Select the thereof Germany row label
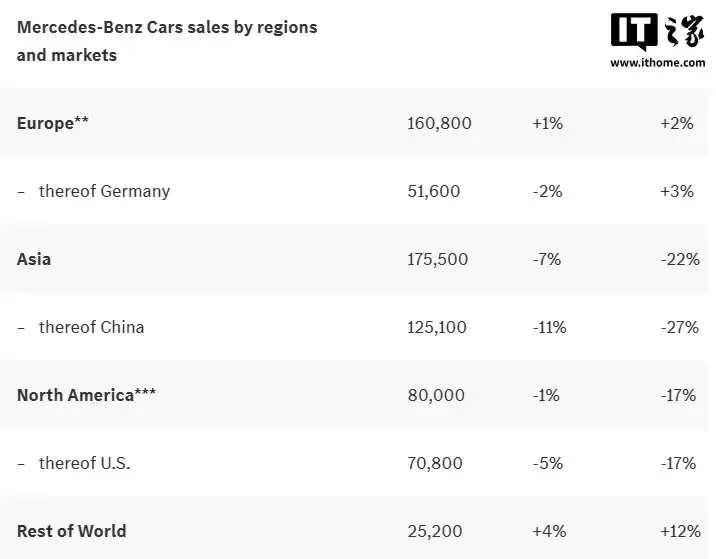 104,191
